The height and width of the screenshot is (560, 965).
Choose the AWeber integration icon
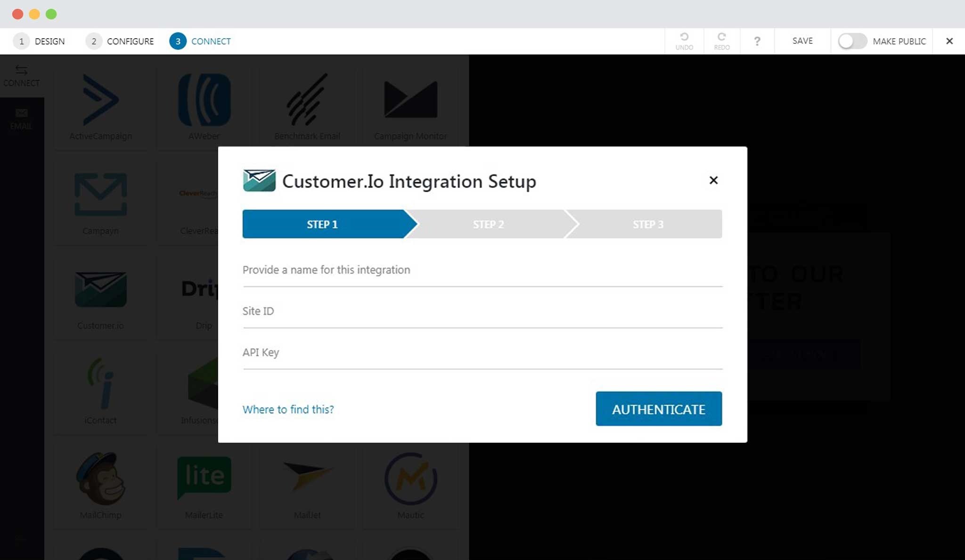point(204,100)
